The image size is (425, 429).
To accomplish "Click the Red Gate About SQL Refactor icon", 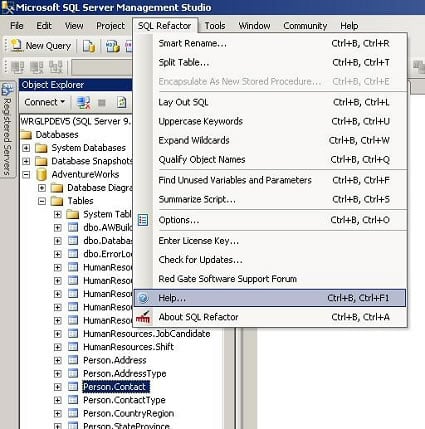I will (x=143, y=317).
